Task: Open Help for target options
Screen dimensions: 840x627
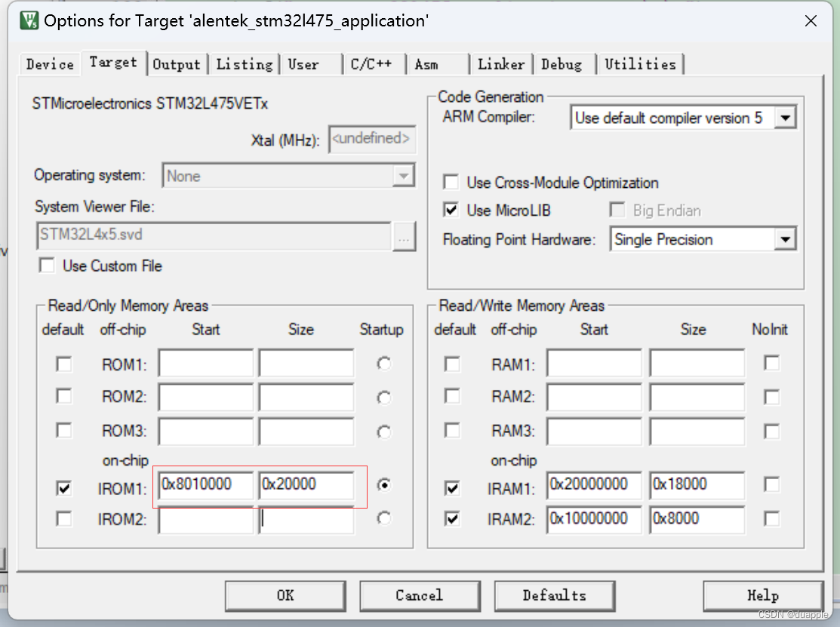Action: (x=763, y=595)
